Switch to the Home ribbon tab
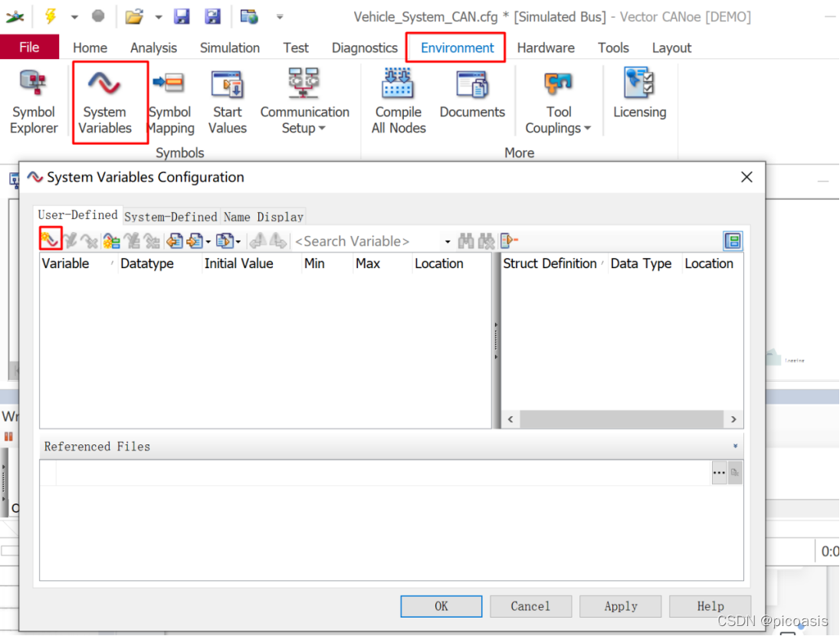The height and width of the screenshot is (636, 840). [x=90, y=48]
